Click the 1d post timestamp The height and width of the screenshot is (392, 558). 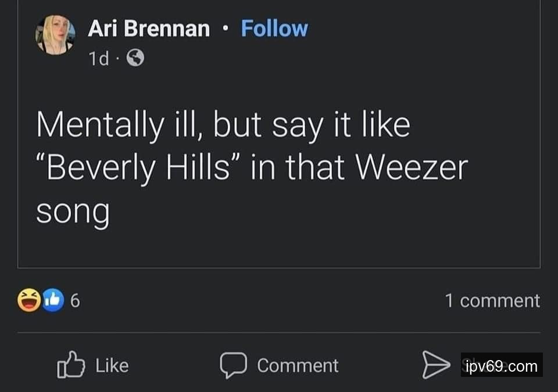tap(99, 58)
